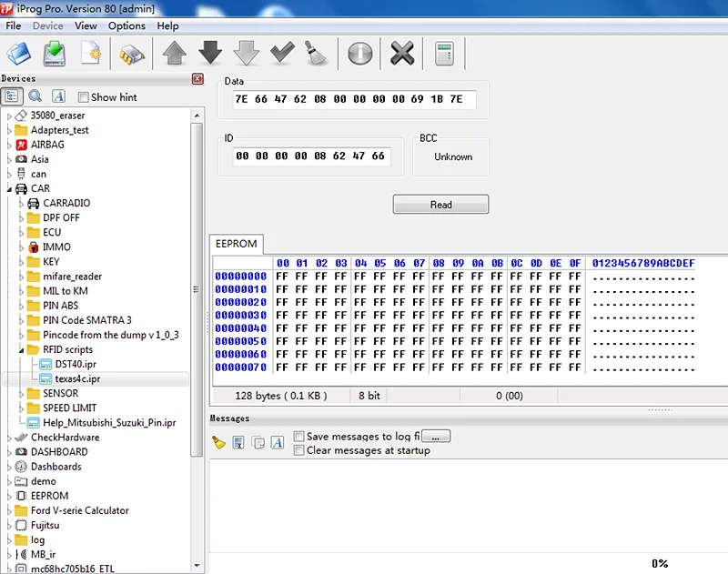The width and height of the screenshot is (728, 574).
Task: Click the ID hex field
Action: pyautogui.click(x=311, y=156)
